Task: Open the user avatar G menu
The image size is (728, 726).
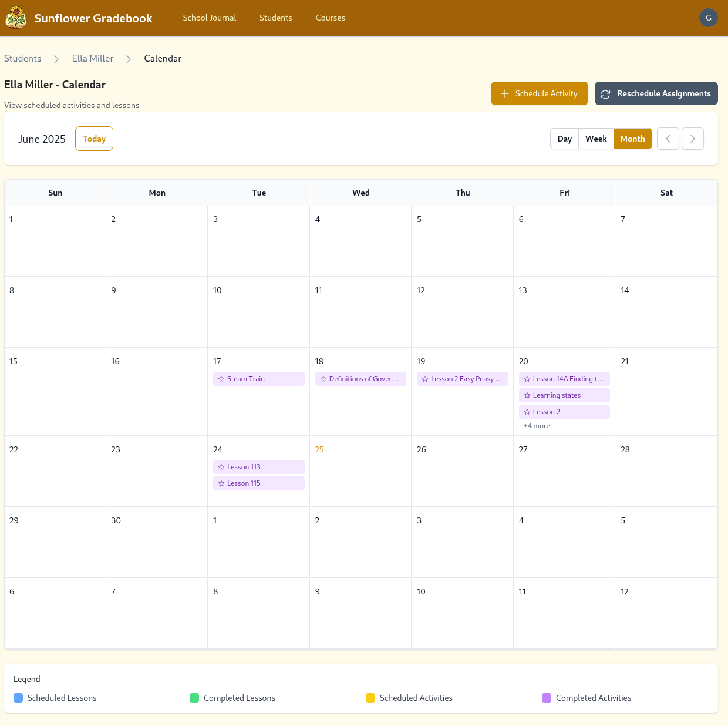Action: point(709,18)
